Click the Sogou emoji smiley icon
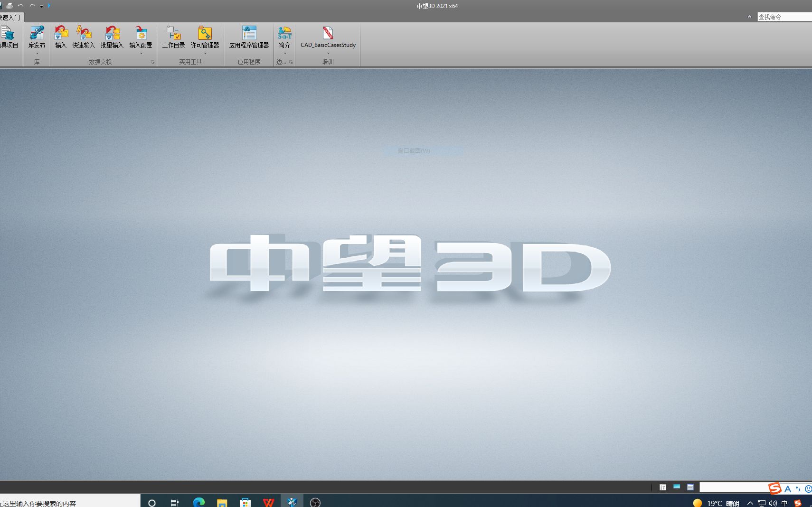 [x=808, y=488]
